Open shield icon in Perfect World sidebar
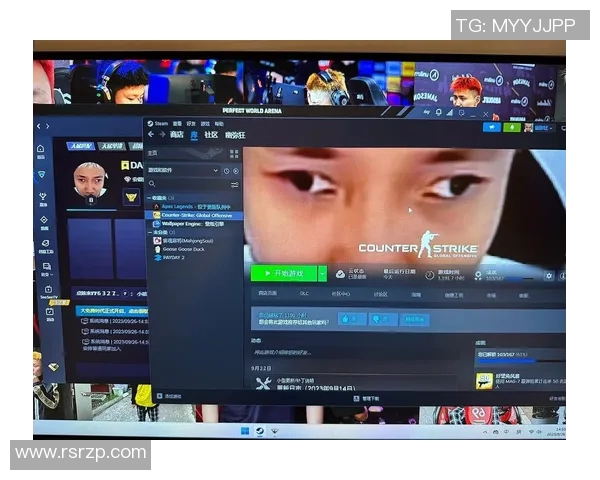This screenshot has width=600, height=480. pyautogui.click(x=42, y=175)
